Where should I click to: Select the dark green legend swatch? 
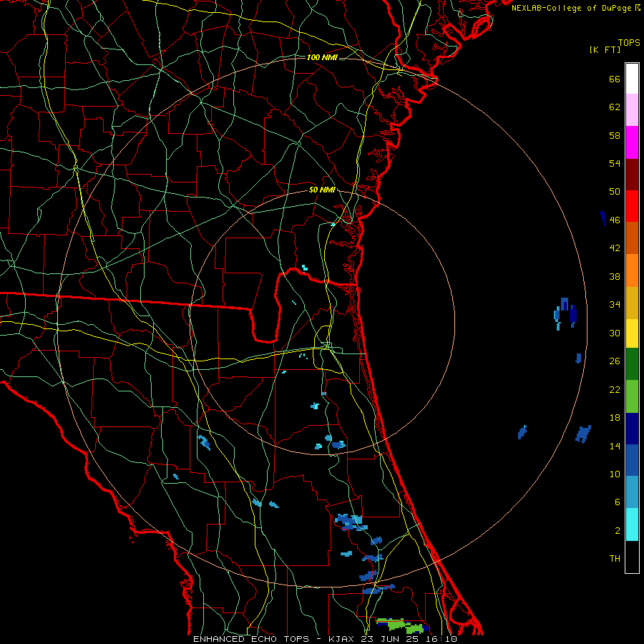point(632,364)
